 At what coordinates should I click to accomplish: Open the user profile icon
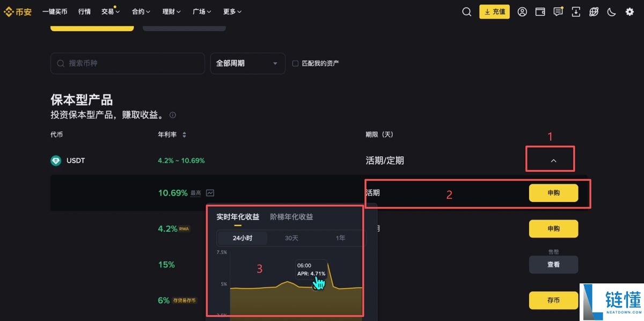pos(522,11)
